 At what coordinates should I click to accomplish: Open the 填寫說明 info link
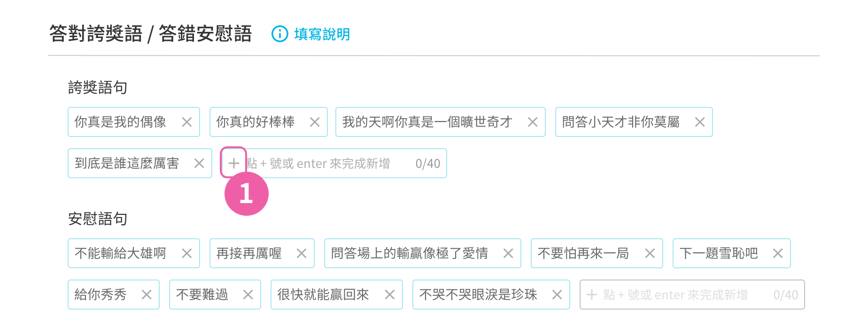322,34
